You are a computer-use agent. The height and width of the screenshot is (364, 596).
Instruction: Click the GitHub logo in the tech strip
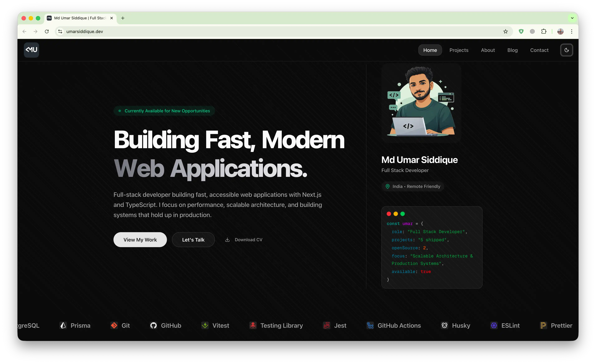(x=154, y=325)
